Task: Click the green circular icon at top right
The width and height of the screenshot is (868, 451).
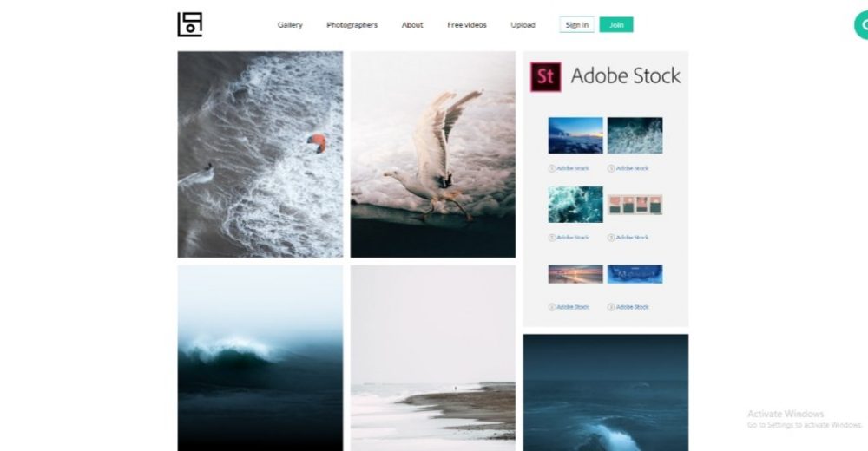Action: (861, 25)
